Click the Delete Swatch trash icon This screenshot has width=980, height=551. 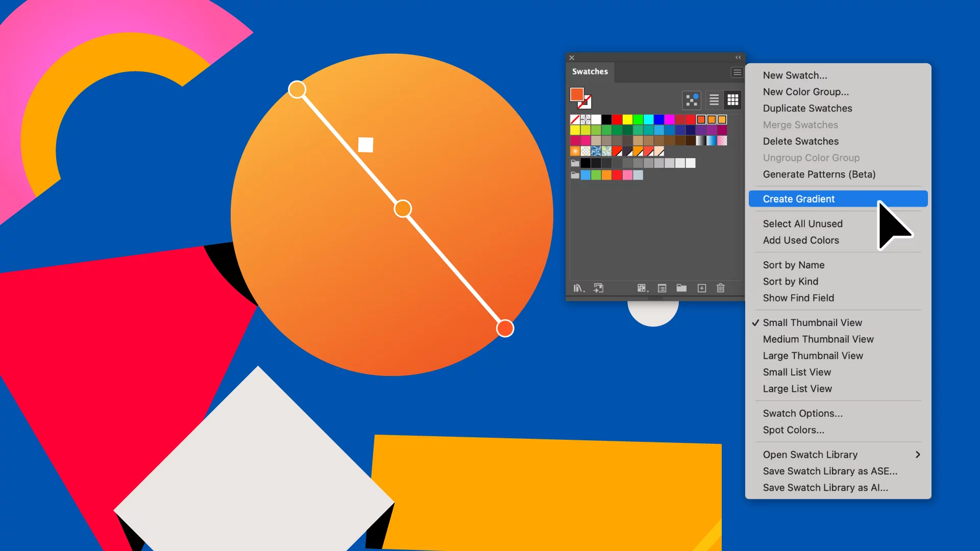coord(721,288)
